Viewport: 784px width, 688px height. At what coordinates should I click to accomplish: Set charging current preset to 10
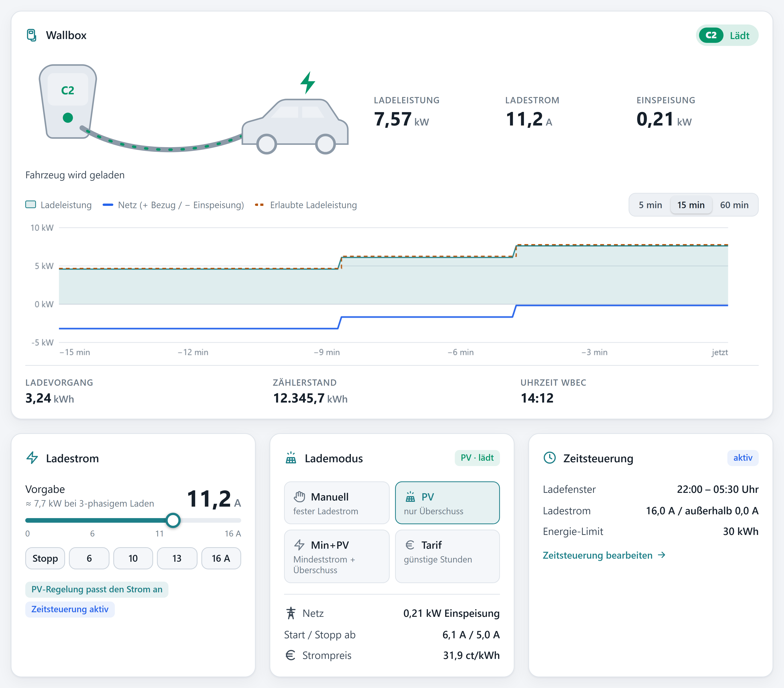[x=133, y=558]
